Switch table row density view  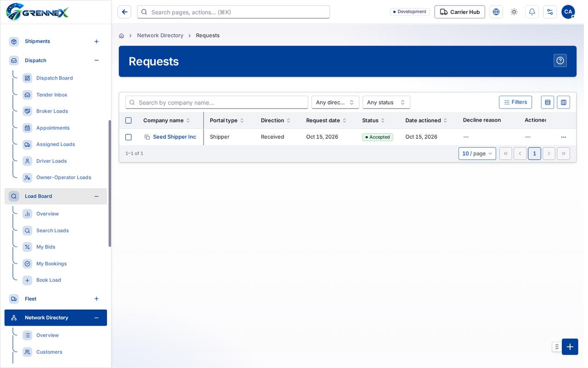click(548, 102)
